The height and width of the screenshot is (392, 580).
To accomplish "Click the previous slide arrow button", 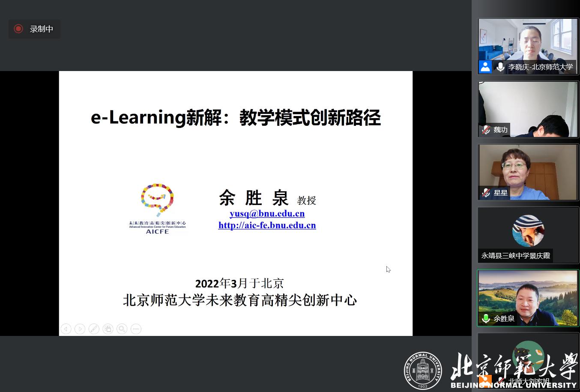I will point(66,329).
